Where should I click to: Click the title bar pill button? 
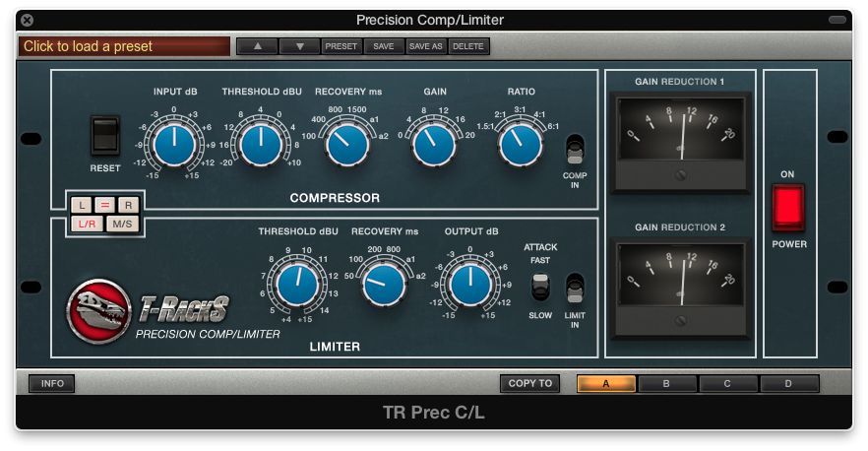[x=837, y=20]
